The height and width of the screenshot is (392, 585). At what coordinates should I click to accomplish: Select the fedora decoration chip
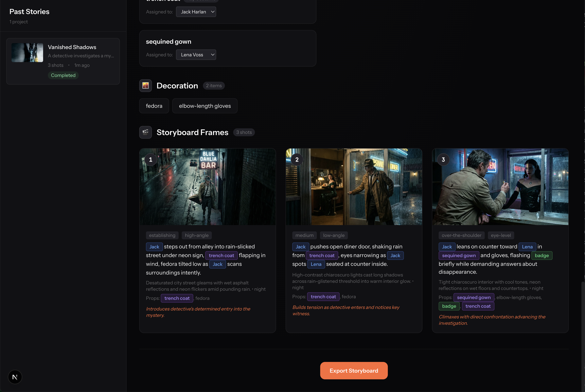point(154,106)
